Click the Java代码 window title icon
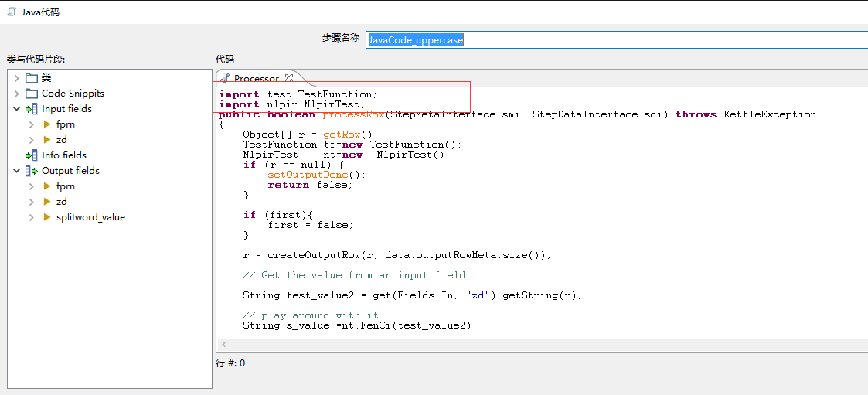The height and width of the screenshot is (395, 868). point(12,12)
